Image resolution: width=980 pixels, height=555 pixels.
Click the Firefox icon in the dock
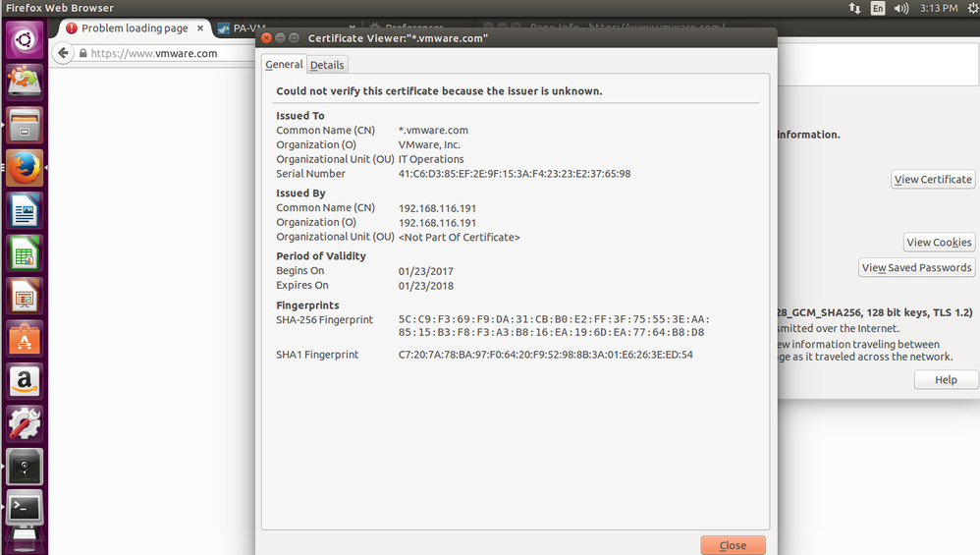click(x=25, y=168)
